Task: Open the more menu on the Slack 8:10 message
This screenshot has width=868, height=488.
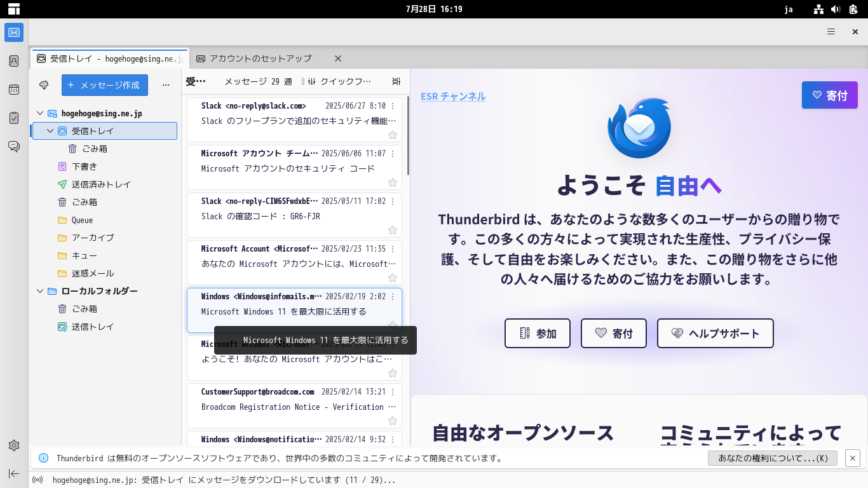Action: pyautogui.click(x=393, y=106)
